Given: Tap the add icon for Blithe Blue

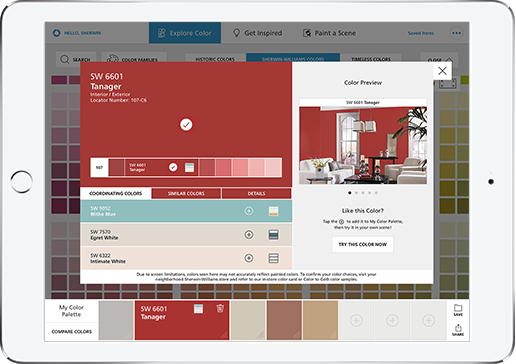Looking at the screenshot, I should [x=249, y=211].
